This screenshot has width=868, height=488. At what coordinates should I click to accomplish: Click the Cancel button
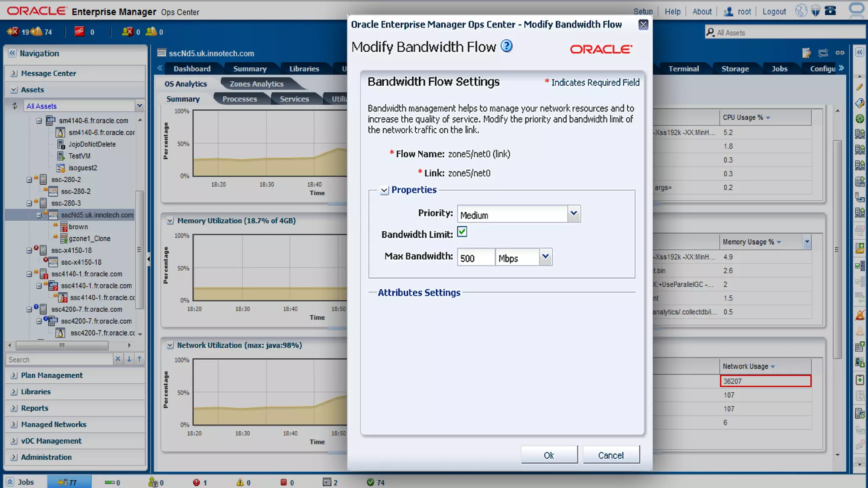point(611,455)
